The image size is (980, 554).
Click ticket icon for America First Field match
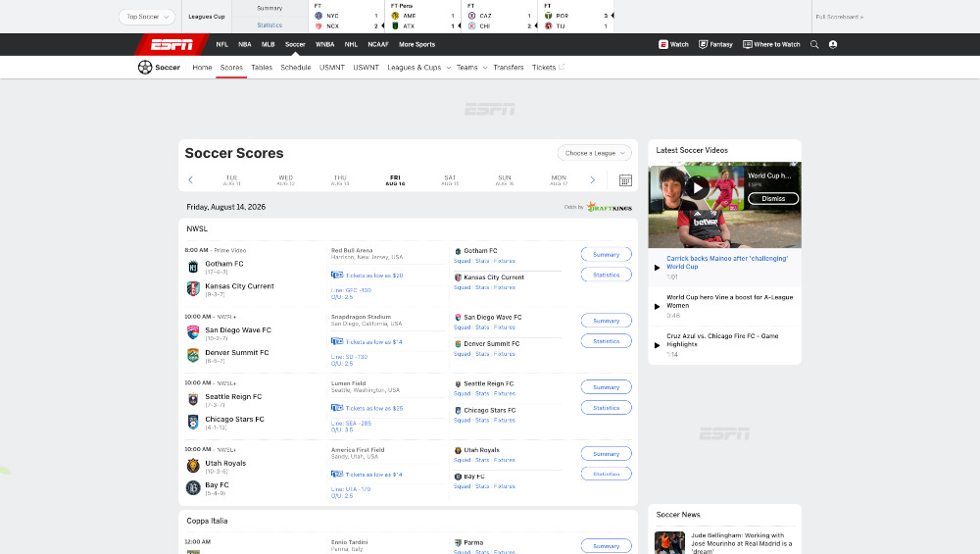pos(337,474)
